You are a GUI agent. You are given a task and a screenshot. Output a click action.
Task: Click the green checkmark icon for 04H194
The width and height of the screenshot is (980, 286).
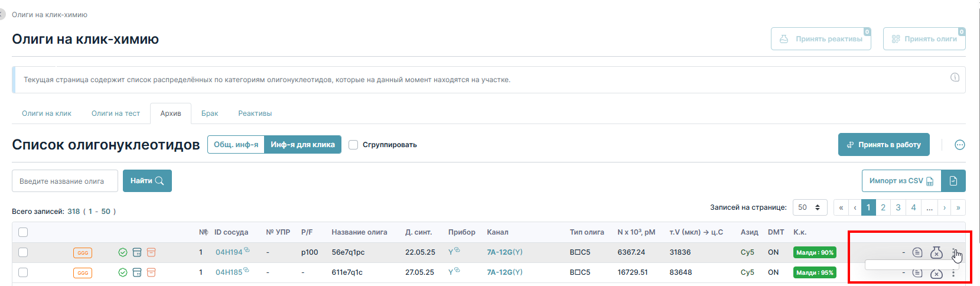(x=123, y=252)
